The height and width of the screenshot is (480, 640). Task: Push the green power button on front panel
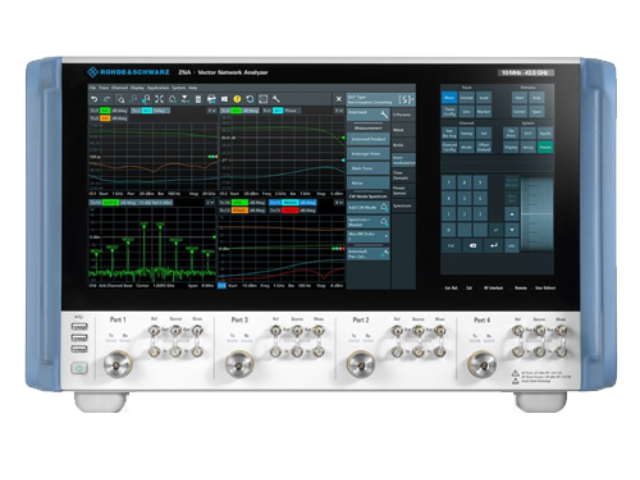tap(79, 368)
